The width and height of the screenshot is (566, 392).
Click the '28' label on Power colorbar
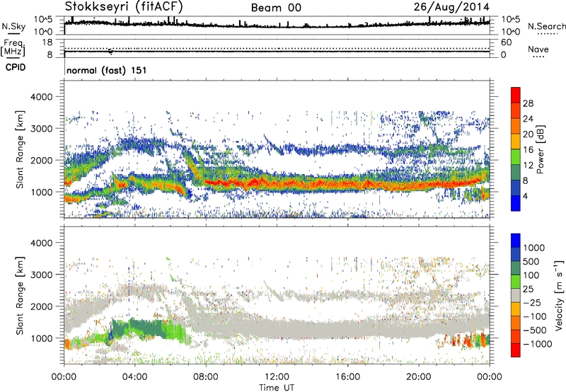528,103
